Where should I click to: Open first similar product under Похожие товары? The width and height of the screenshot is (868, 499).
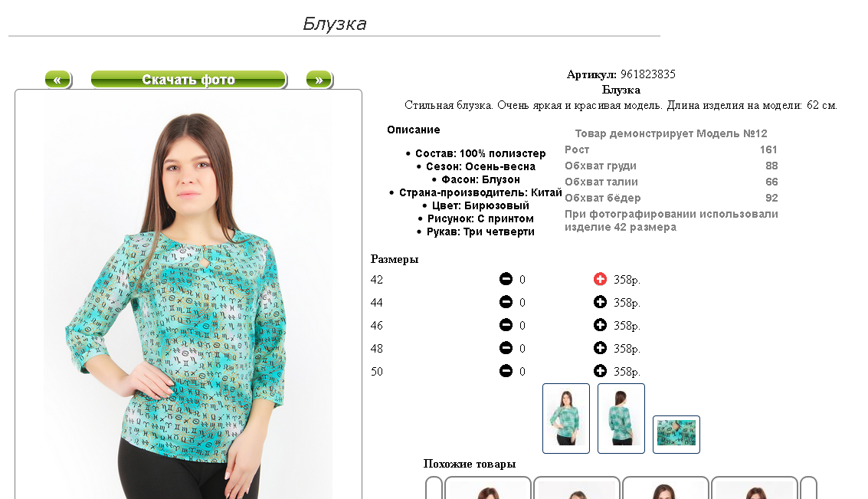pyautogui.click(x=488, y=488)
